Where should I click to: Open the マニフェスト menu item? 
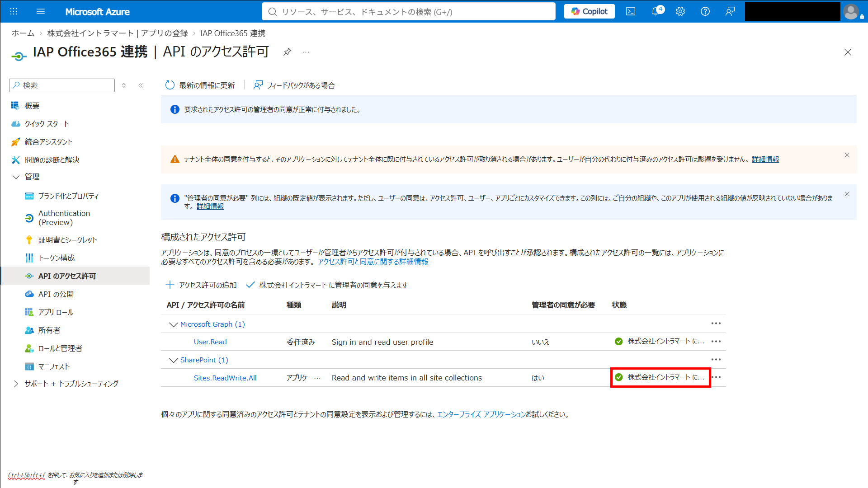pos(54,366)
